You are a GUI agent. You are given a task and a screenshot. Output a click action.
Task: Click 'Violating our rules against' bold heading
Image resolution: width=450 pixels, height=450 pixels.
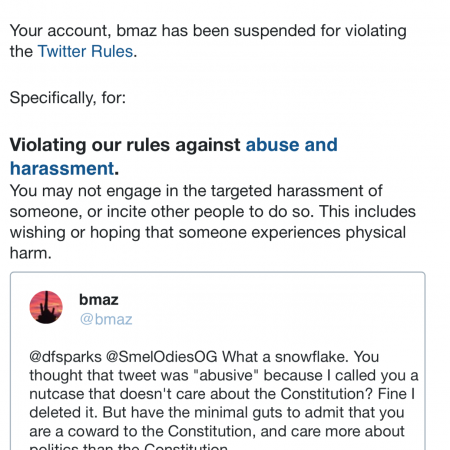coord(125,145)
